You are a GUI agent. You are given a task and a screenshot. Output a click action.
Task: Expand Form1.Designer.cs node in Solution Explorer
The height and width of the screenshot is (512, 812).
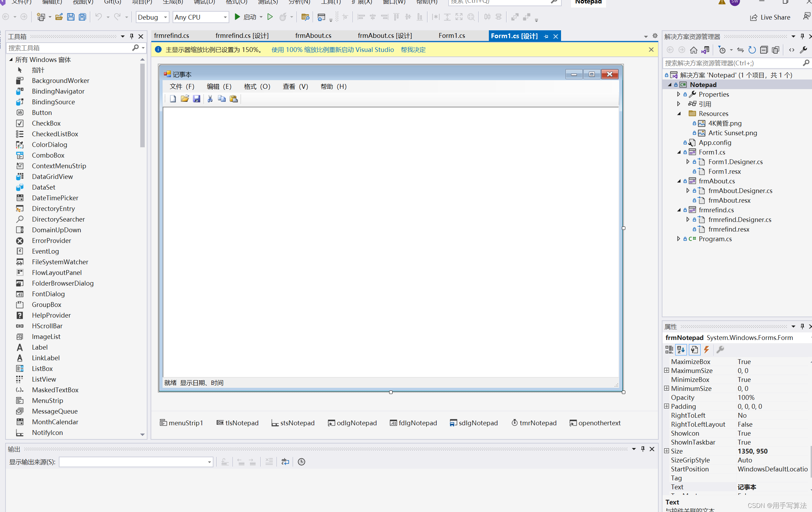click(688, 161)
